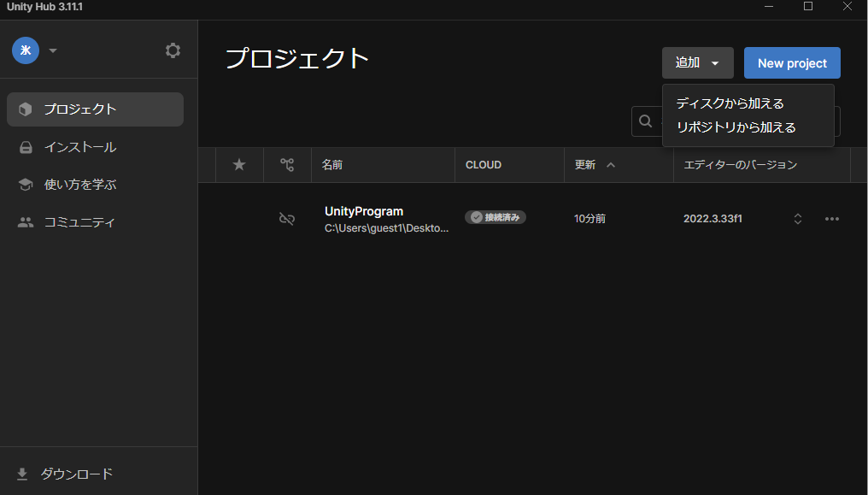This screenshot has height=495, width=868.
Task: Change editor version 2022.3.33f1 selector
Action: pyautogui.click(x=797, y=219)
